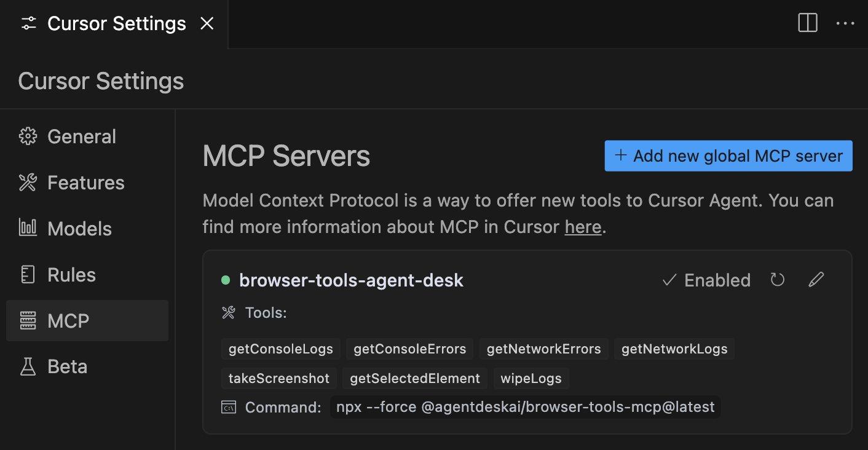Click the npx command field
The width and height of the screenshot is (868, 450).
pyautogui.click(x=525, y=407)
